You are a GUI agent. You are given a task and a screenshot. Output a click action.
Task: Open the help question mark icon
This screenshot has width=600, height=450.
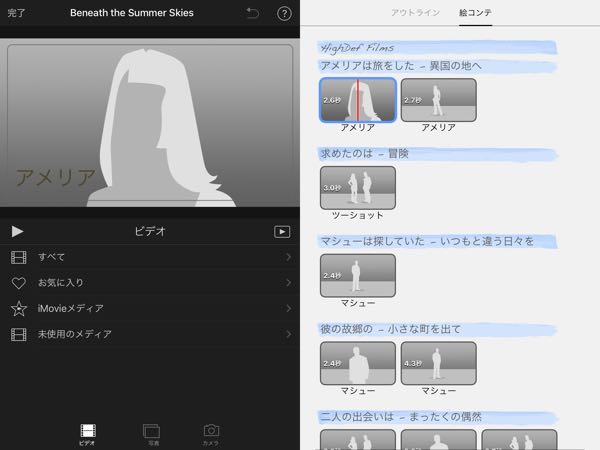(284, 13)
